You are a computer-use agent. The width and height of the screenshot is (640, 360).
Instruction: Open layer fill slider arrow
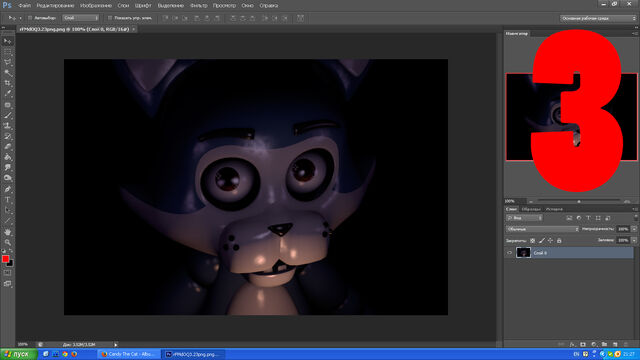pyautogui.click(x=634, y=240)
